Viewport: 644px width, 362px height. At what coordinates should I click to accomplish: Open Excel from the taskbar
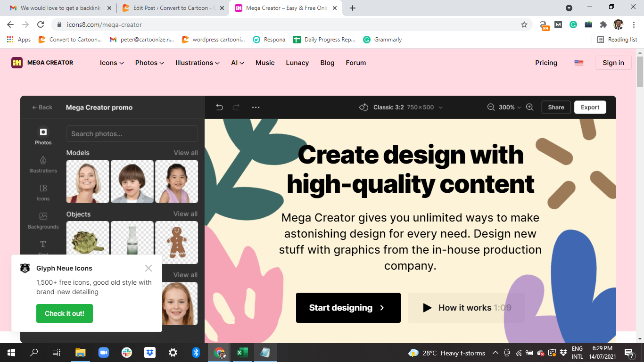pos(242,353)
